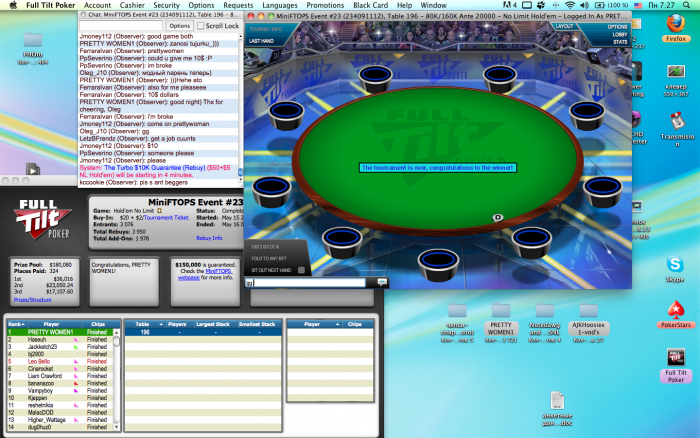Image resolution: width=700 pixels, height=438 pixels.
Task: Open the Account menu
Action: click(x=97, y=5)
